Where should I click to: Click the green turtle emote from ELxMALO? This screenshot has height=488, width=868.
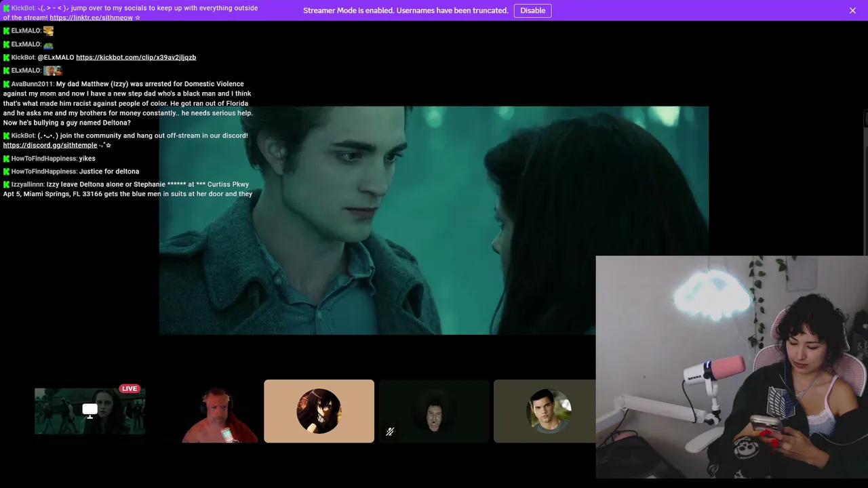coord(48,45)
